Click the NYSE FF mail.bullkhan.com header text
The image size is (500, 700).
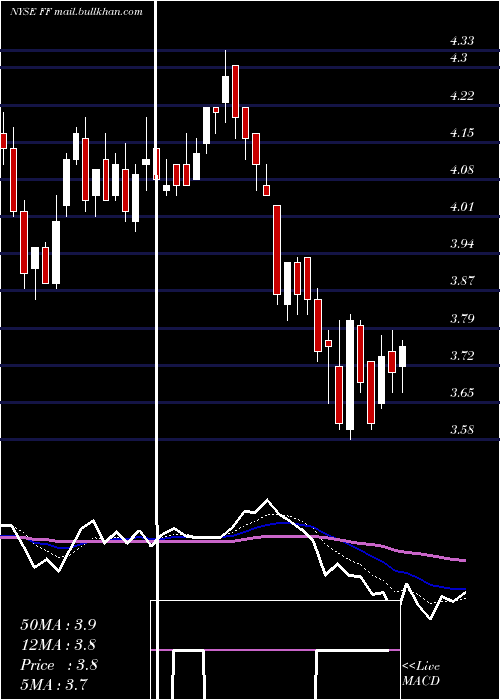(x=76, y=12)
